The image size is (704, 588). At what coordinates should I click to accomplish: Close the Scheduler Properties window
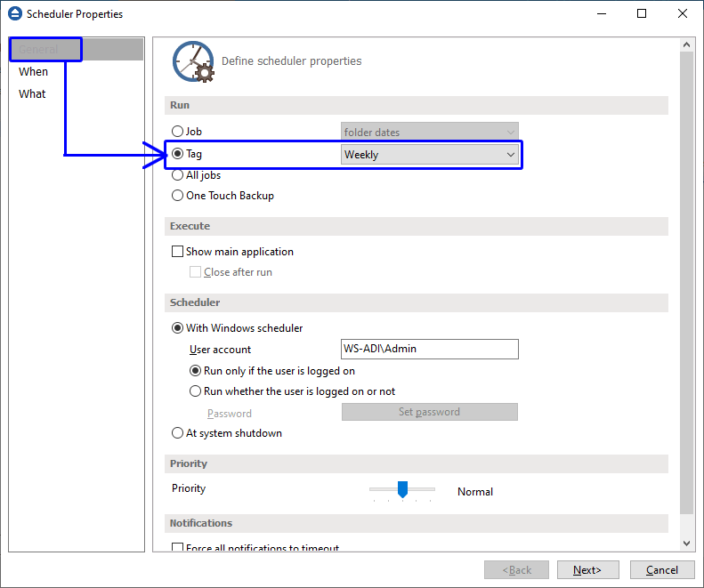683,14
